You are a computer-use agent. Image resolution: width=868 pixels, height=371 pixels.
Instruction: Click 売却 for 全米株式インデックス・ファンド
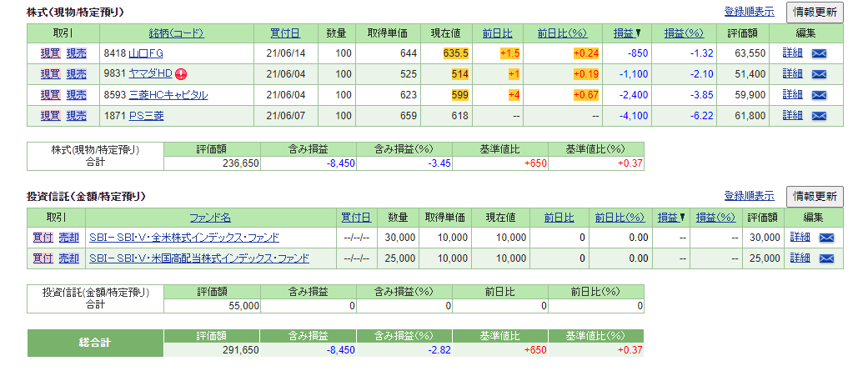(69, 238)
